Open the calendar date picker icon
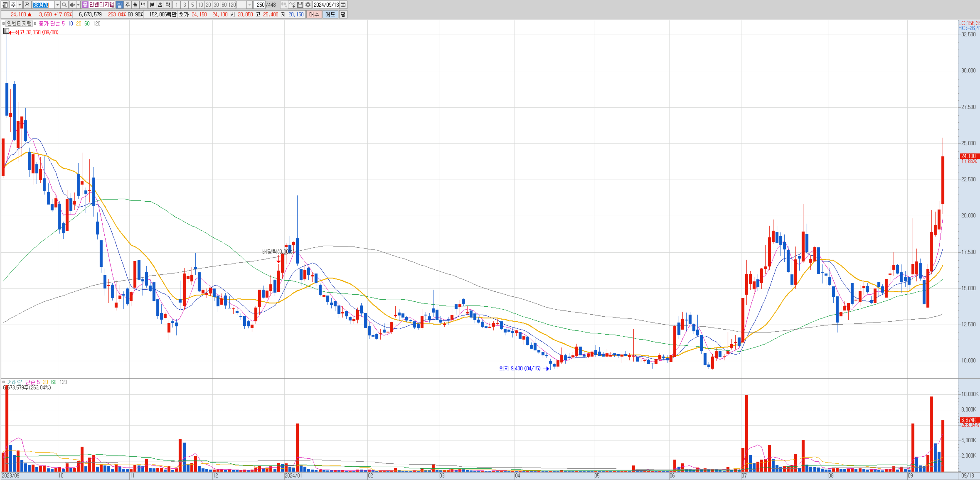 click(x=343, y=5)
